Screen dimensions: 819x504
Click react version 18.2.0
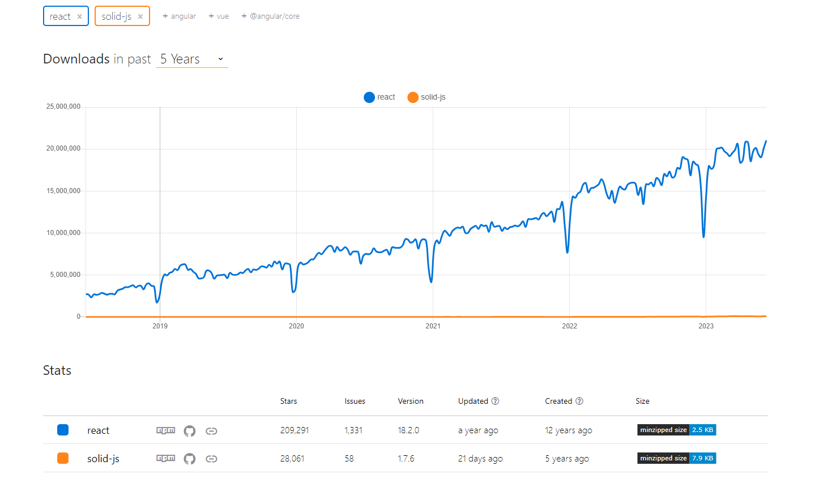coord(408,430)
